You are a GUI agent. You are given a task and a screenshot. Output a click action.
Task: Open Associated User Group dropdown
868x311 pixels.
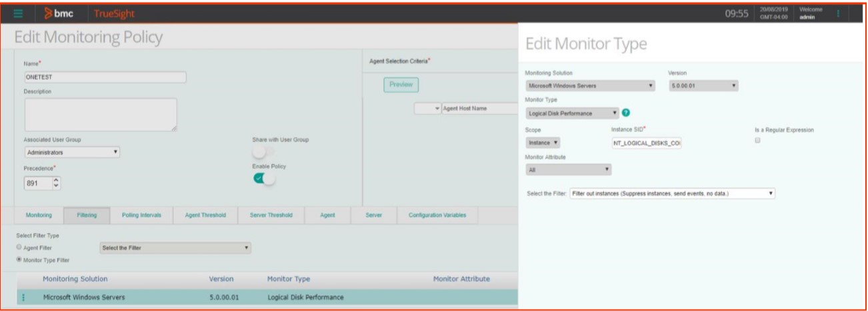coord(71,152)
